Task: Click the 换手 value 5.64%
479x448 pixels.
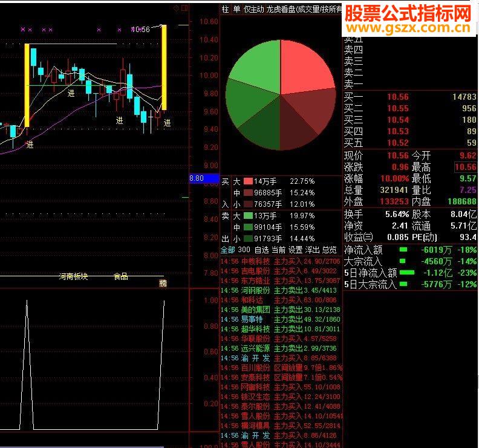Action: (x=397, y=214)
